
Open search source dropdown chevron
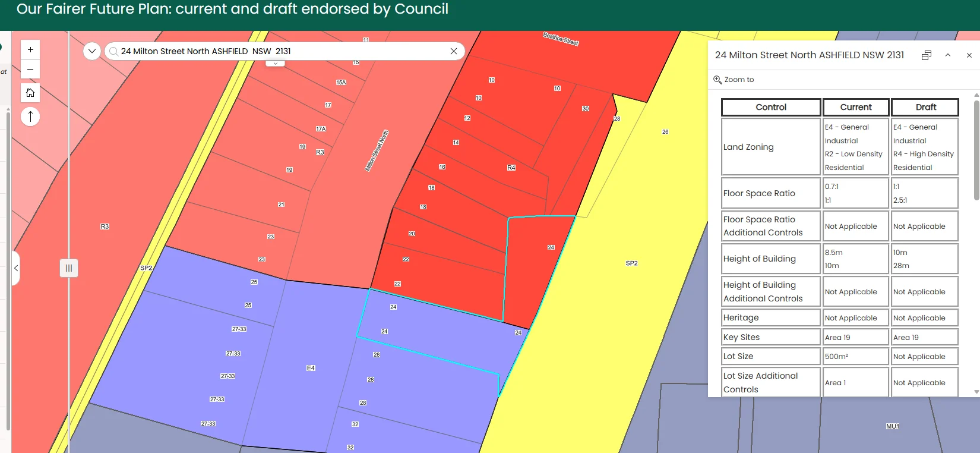pyautogui.click(x=91, y=51)
